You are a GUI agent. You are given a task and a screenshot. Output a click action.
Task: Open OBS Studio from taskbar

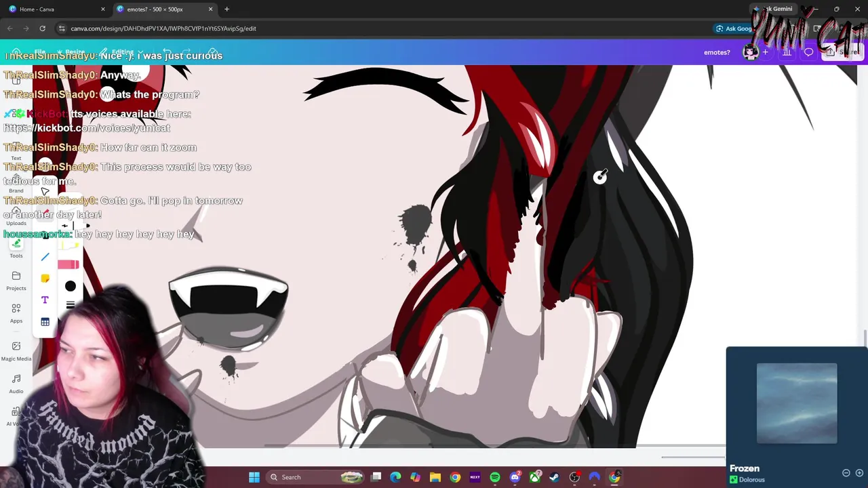tap(575, 477)
